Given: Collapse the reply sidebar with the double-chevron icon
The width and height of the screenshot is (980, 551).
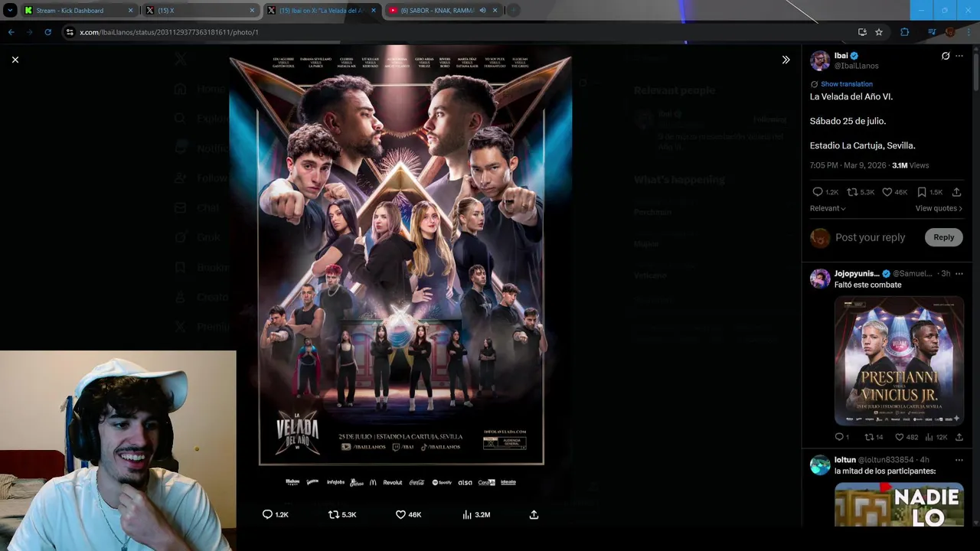Looking at the screenshot, I should coord(786,60).
